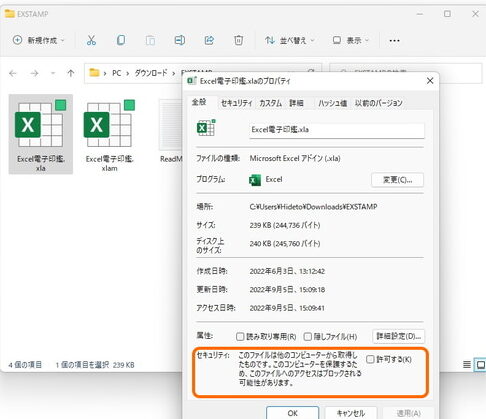The width and height of the screenshot is (486, 419).
Task: Click the Paste icon in Explorer toolbar
Action: click(x=150, y=40)
